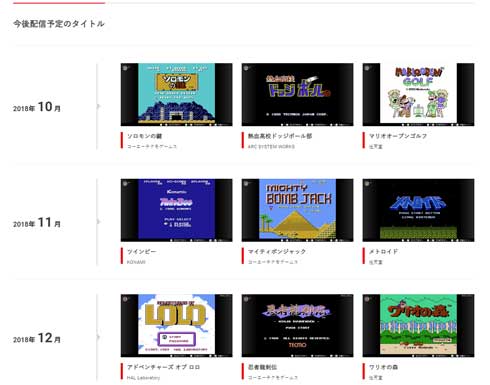Viewport: 490px width, 385px height.
Task: Select 任天堂 under メトロイド
Action: [376, 262]
